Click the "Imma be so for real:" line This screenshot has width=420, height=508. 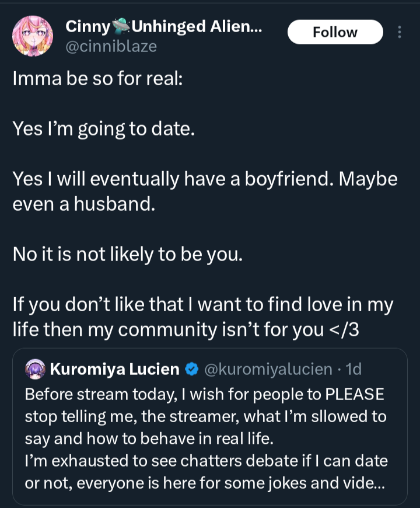[x=98, y=79]
